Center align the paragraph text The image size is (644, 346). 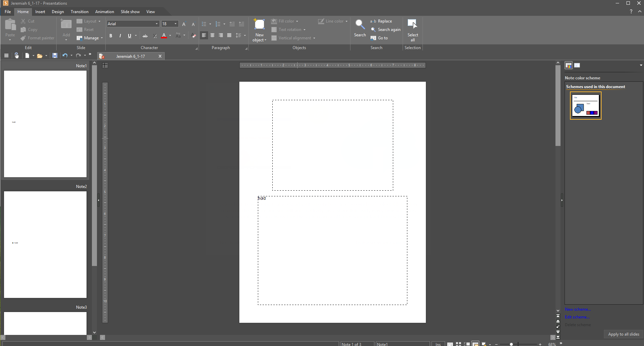[212, 35]
